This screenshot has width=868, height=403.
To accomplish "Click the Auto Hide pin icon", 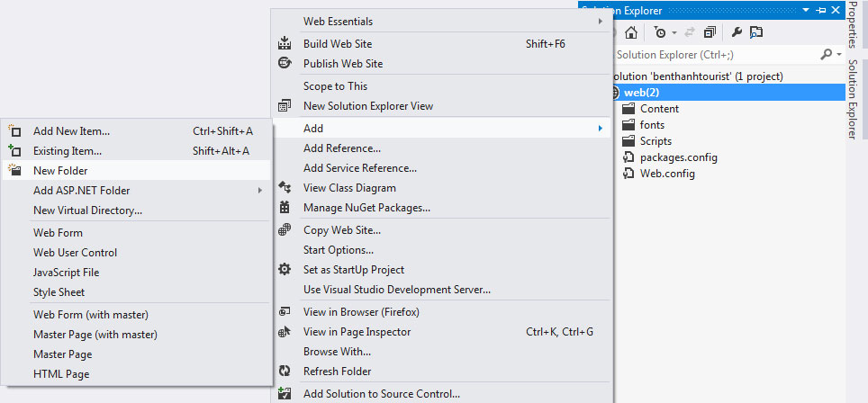I will click(821, 11).
